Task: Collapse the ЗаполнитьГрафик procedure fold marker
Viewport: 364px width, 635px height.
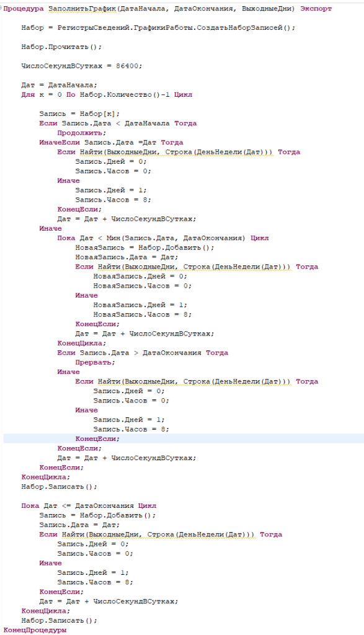Action: [x=2, y=7]
